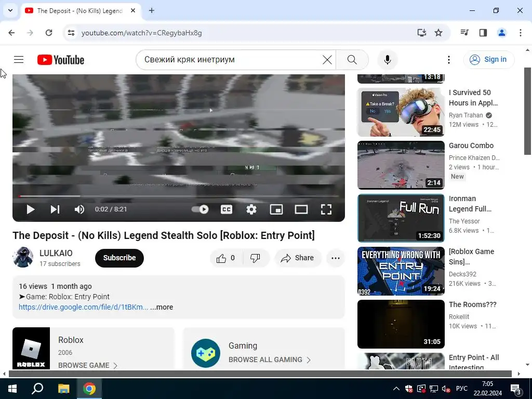Expand description with ...more

tap(162, 307)
